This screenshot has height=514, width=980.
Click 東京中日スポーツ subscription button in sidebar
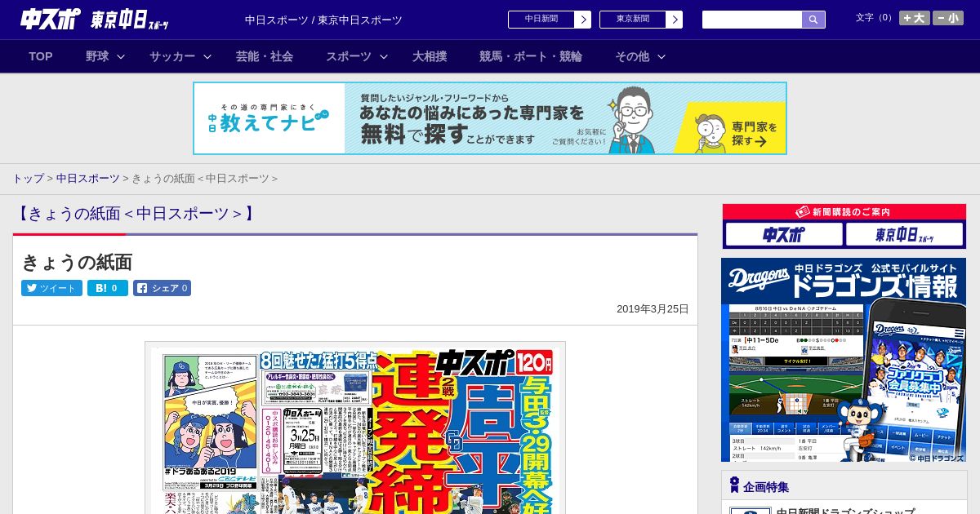[x=904, y=235]
